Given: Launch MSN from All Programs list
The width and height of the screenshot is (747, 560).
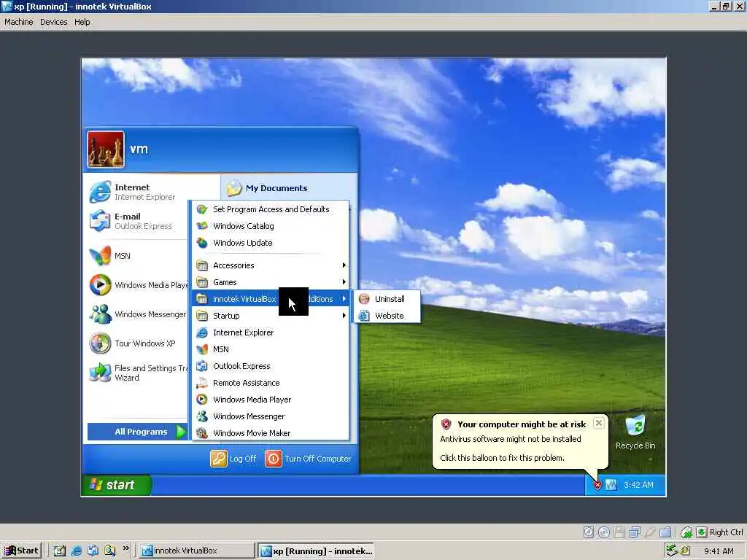Looking at the screenshot, I should pyautogui.click(x=270, y=349).
